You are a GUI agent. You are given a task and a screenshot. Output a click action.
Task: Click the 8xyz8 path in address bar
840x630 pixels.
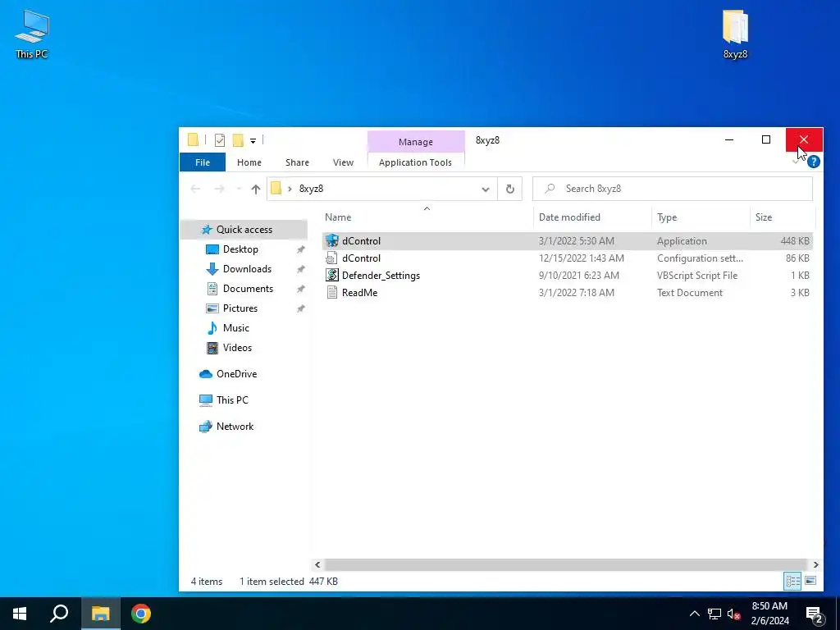point(311,189)
